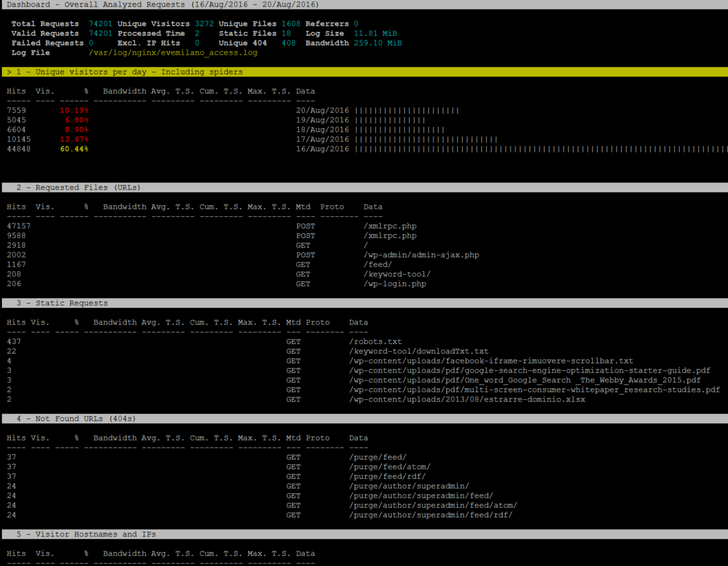This screenshot has width=728, height=566.
Task: Click the 19/Aug/2016 date entry
Action: coord(322,120)
